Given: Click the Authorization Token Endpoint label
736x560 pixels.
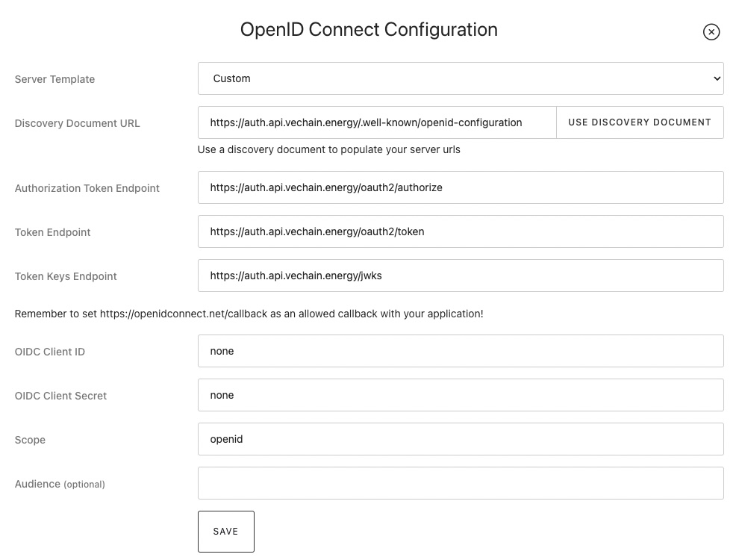Looking at the screenshot, I should 87,188.
